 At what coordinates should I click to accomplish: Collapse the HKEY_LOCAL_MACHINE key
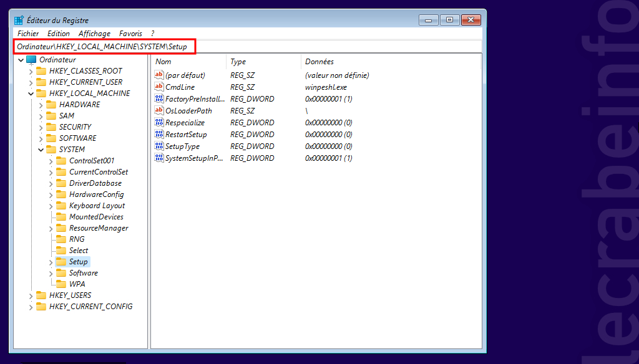click(31, 93)
